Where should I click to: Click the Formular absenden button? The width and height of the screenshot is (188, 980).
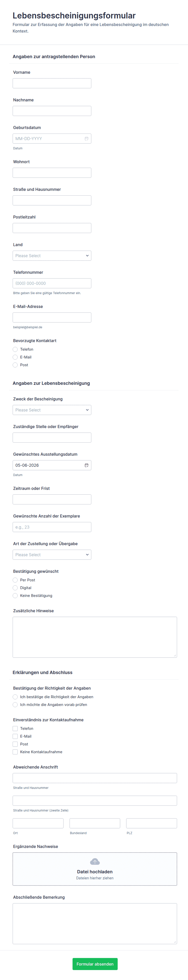pos(95,964)
